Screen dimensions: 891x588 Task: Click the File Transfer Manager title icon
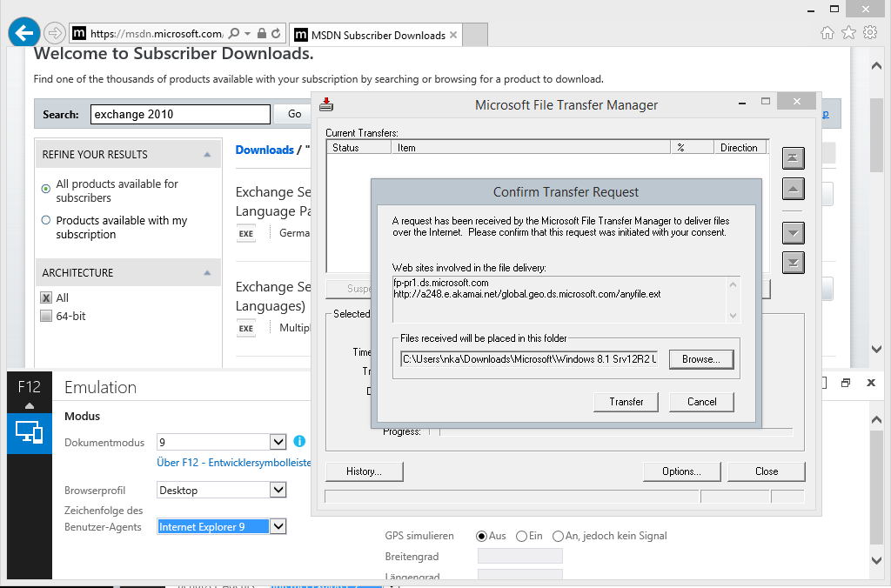tap(326, 104)
